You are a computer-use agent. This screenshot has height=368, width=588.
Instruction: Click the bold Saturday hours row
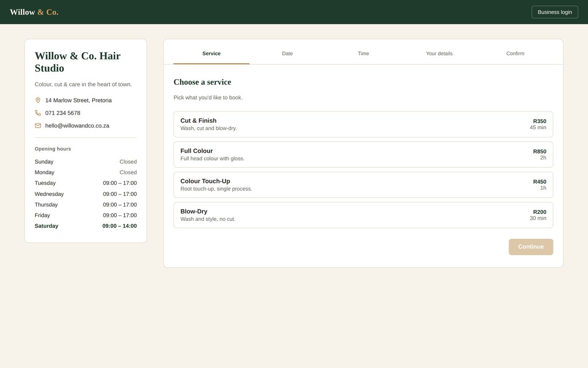coord(86,226)
